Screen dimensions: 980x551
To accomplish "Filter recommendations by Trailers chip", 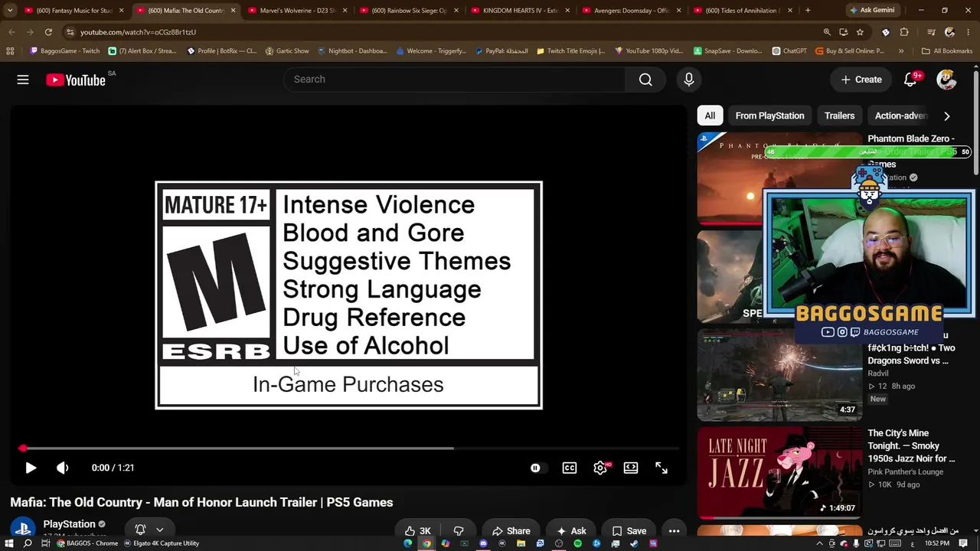I will pyautogui.click(x=839, y=116).
